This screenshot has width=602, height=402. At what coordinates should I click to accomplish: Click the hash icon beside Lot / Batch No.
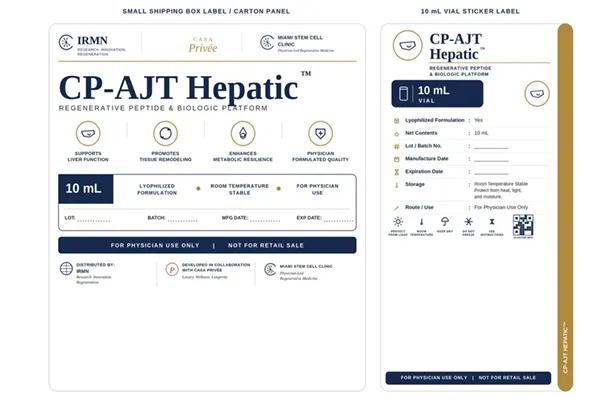[x=397, y=146]
